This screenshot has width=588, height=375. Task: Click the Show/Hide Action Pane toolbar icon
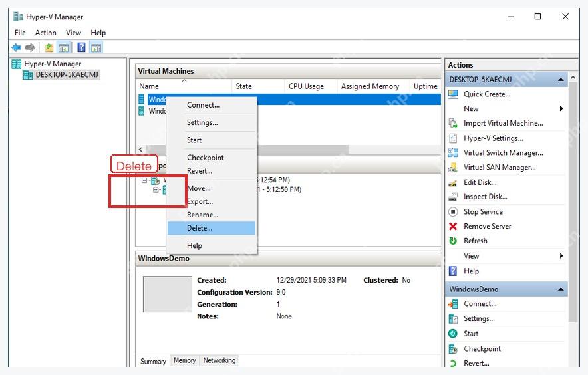(96, 48)
